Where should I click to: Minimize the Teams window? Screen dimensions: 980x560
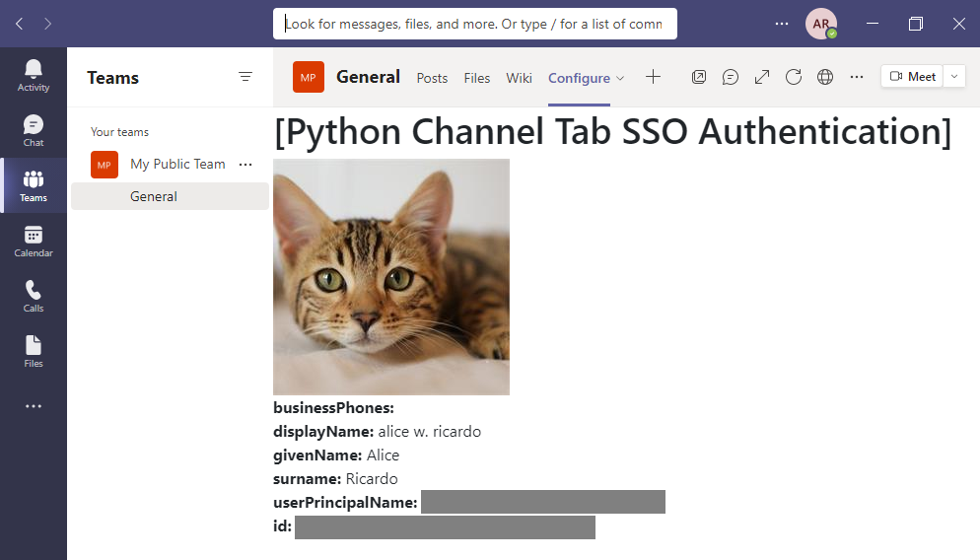873,24
